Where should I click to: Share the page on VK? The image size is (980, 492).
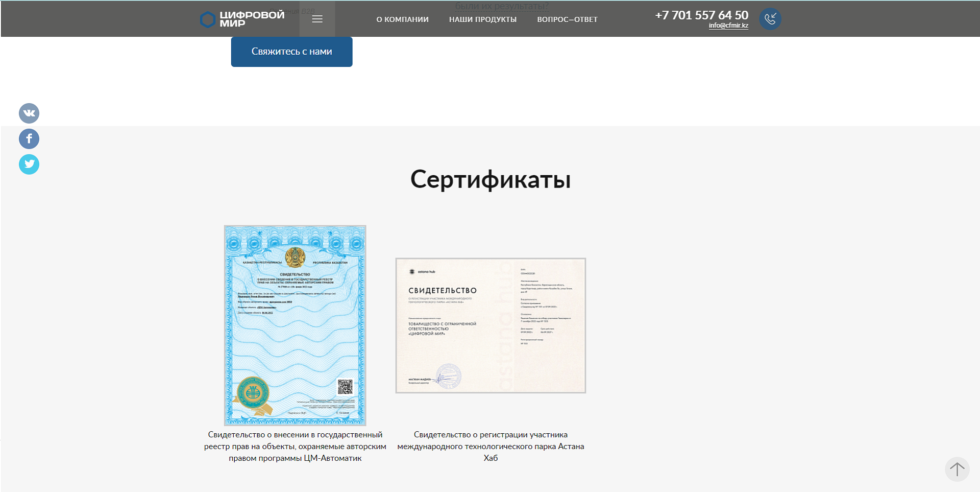coord(29,113)
